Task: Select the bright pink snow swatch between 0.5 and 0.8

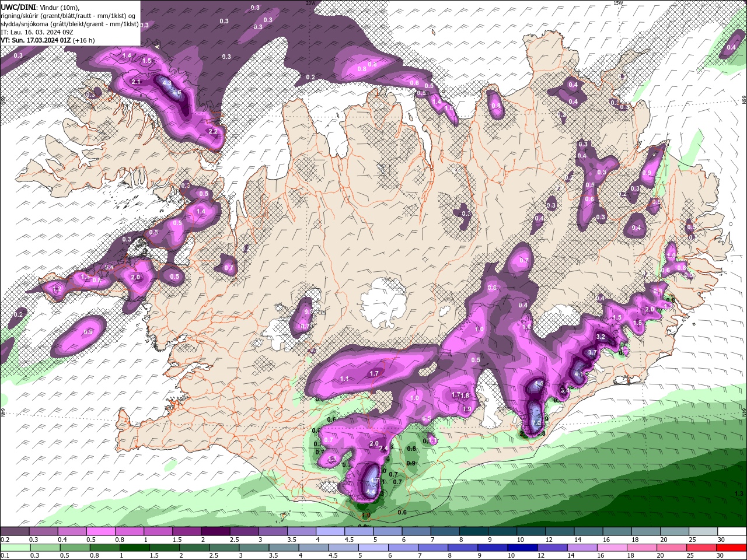Action: click(x=100, y=531)
